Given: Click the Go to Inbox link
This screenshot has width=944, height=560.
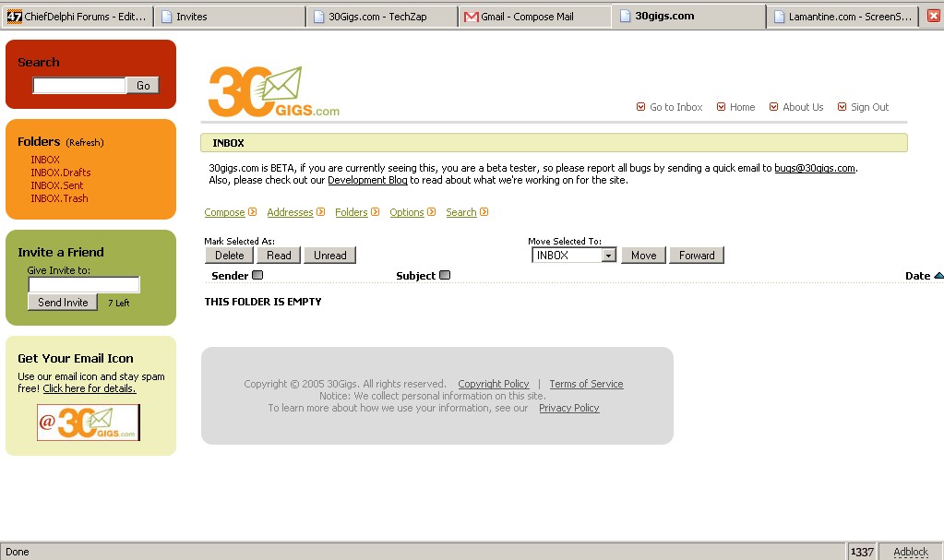Looking at the screenshot, I should (x=676, y=107).
